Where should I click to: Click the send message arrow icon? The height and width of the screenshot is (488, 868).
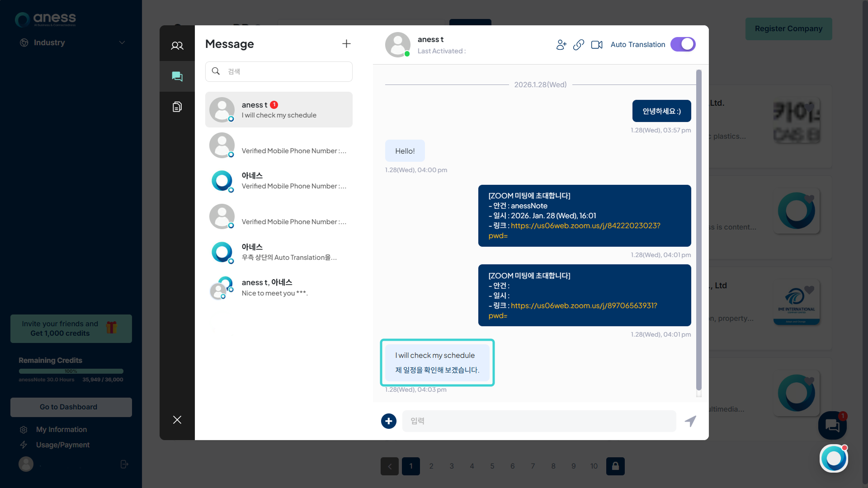690,421
